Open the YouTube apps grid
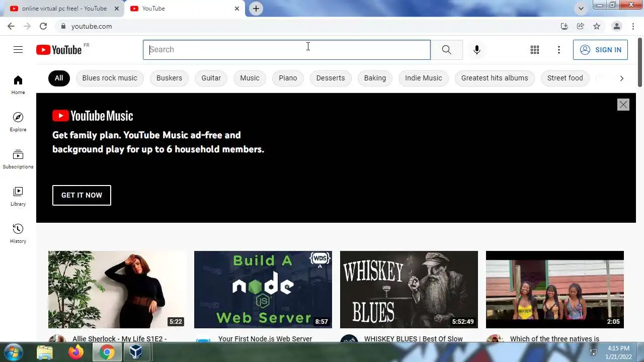This screenshot has height=362, width=644. tap(535, 50)
